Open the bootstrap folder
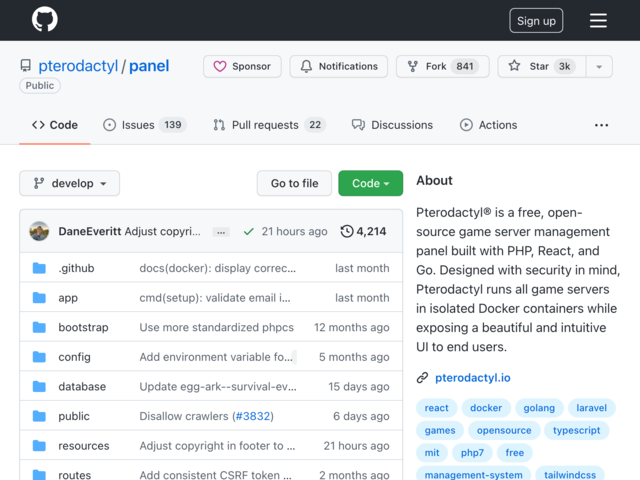The height and width of the screenshot is (480, 640). pos(83,327)
